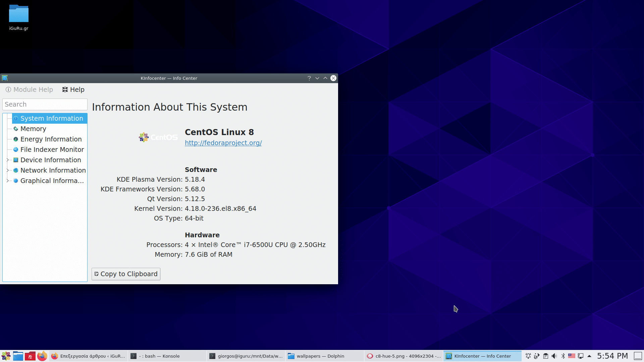Select the Graphical Informa... tree item

click(x=50, y=181)
